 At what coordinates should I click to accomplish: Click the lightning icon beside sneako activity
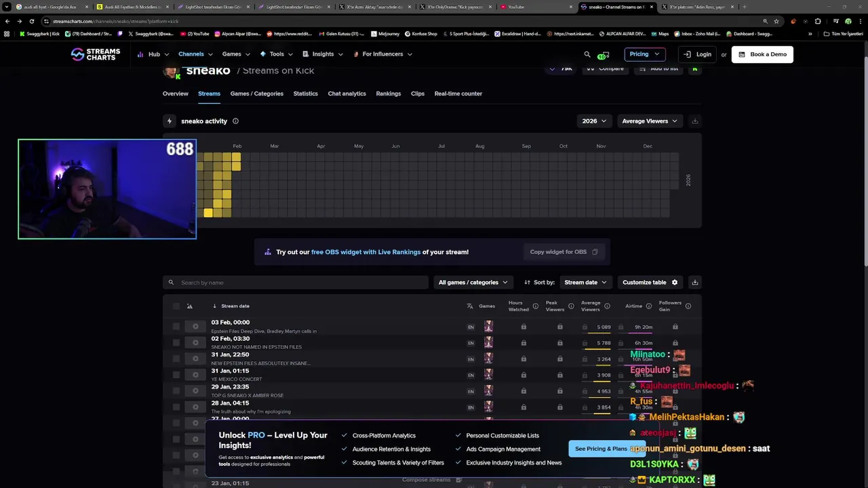point(170,121)
